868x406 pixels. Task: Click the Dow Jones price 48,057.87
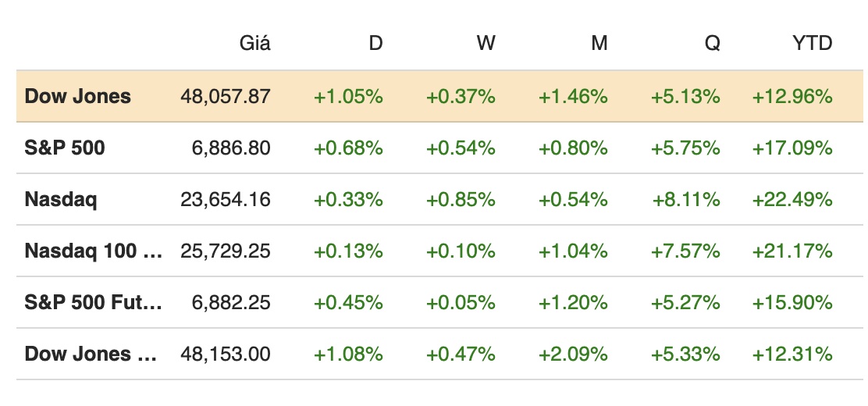coord(226,97)
